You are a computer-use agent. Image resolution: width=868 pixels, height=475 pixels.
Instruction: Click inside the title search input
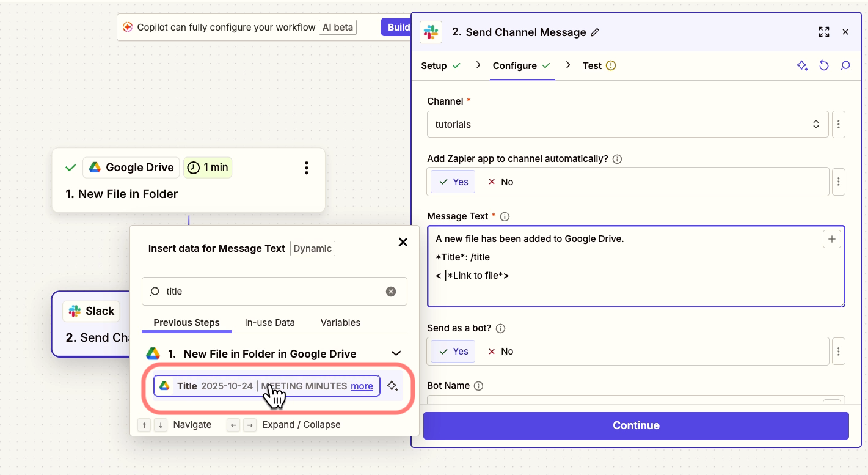pyautogui.click(x=274, y=292)
